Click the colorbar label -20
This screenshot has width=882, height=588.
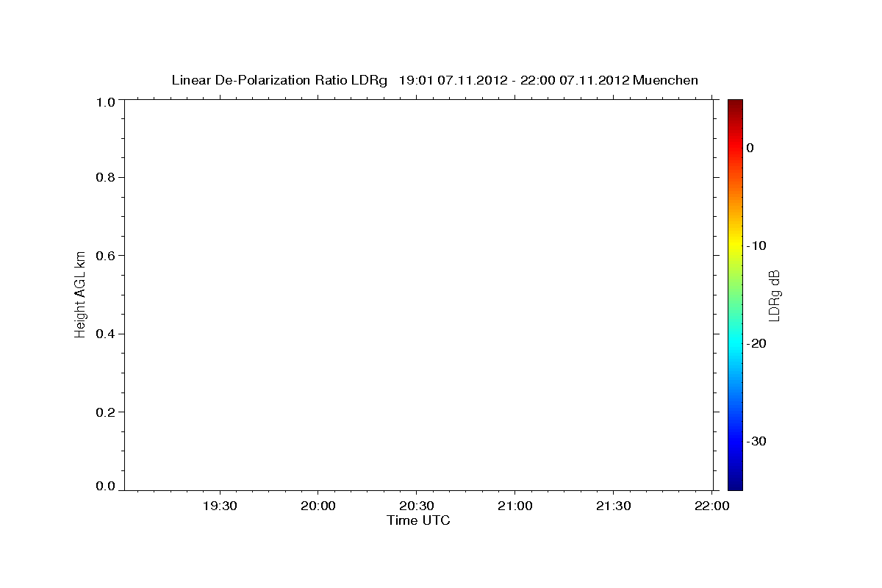click(756, 344)
